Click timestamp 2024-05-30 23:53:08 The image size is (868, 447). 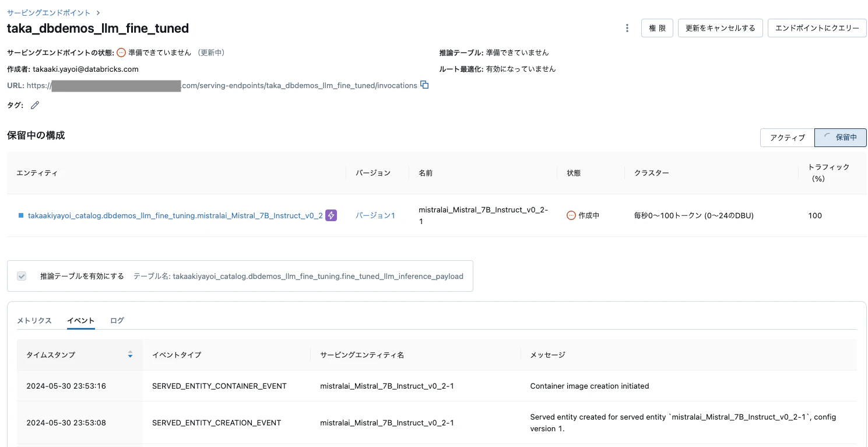(66, 422)
